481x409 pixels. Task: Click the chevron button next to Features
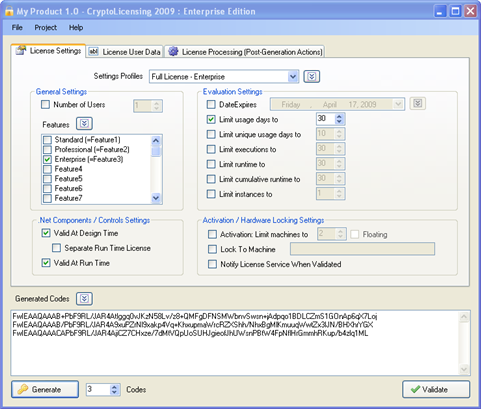(84, 124)
